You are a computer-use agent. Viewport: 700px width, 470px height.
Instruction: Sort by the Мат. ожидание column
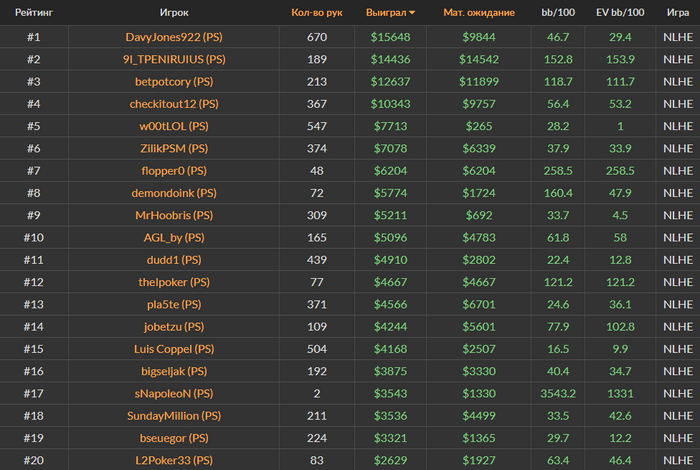pos(479,13)
